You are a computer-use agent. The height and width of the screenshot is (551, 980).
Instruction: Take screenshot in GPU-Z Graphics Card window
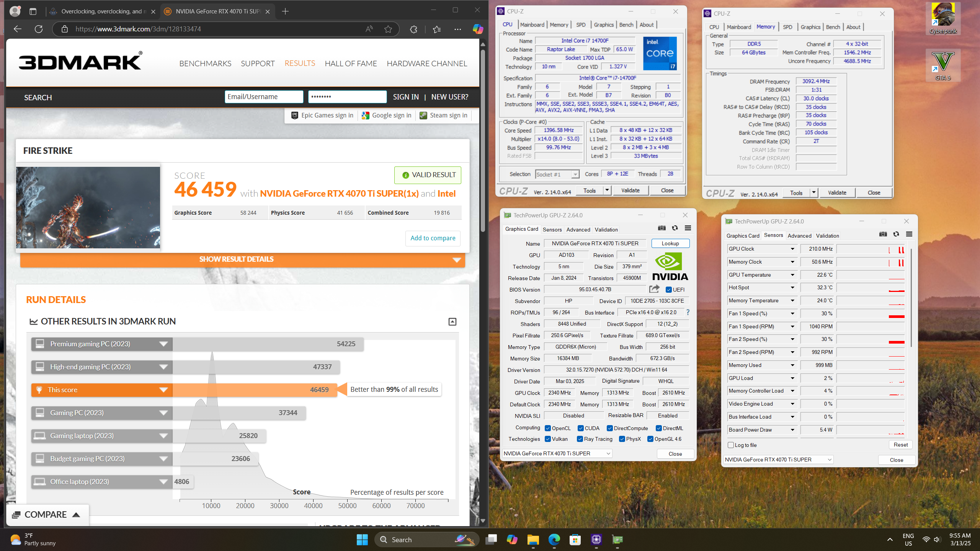click(x=661, y=228)
